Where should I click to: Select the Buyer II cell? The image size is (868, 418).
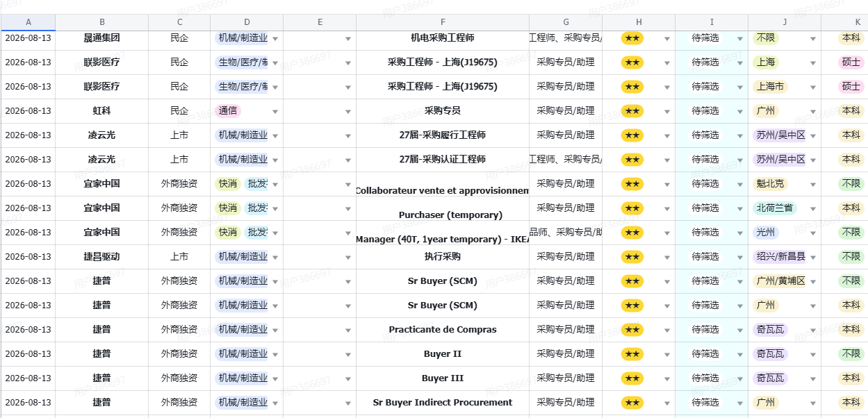click(443, 354)
